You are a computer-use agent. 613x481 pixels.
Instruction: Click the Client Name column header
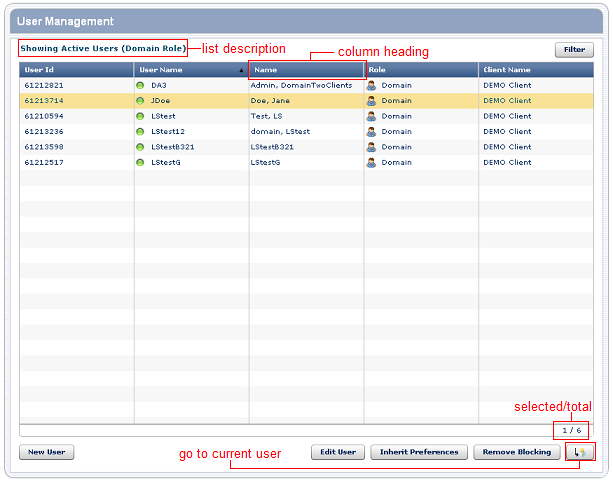[535, 70]
